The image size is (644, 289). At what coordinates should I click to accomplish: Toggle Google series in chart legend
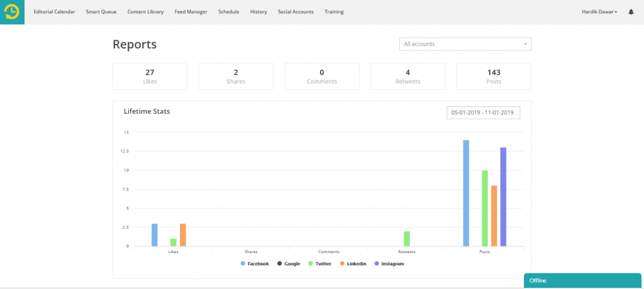(289, 263)
